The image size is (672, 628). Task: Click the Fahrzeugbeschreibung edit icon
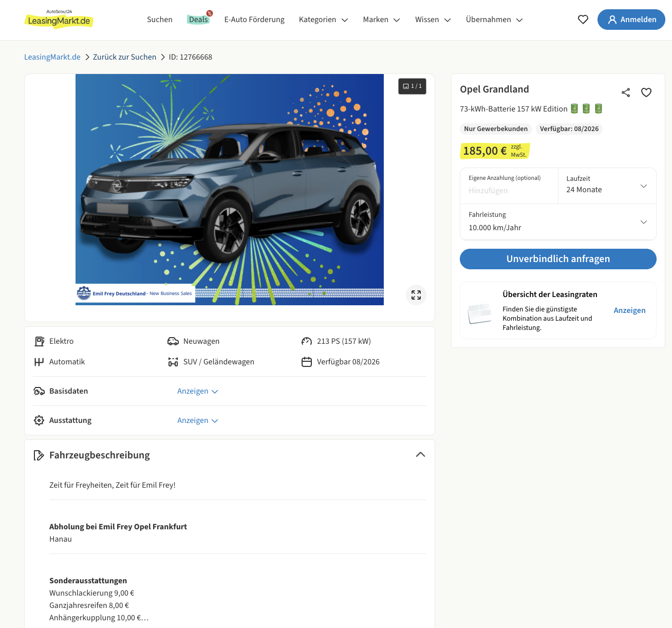click(x=39, y=455)
